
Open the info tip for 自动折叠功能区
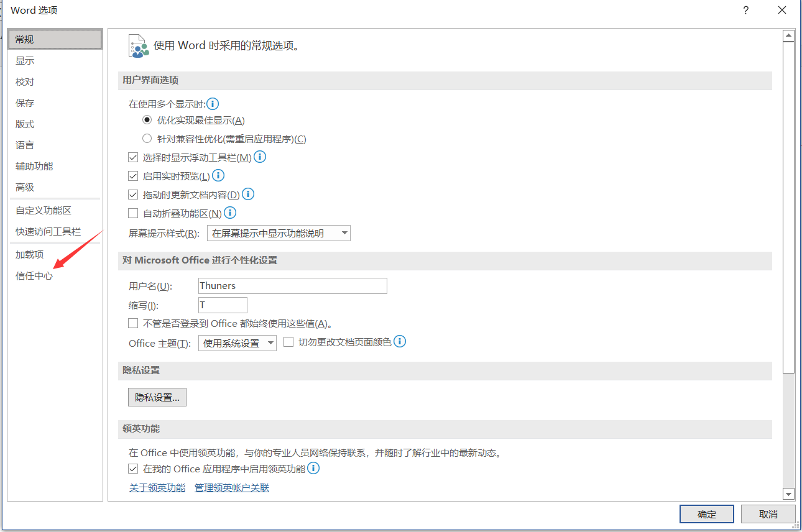[x=229, y=213]
